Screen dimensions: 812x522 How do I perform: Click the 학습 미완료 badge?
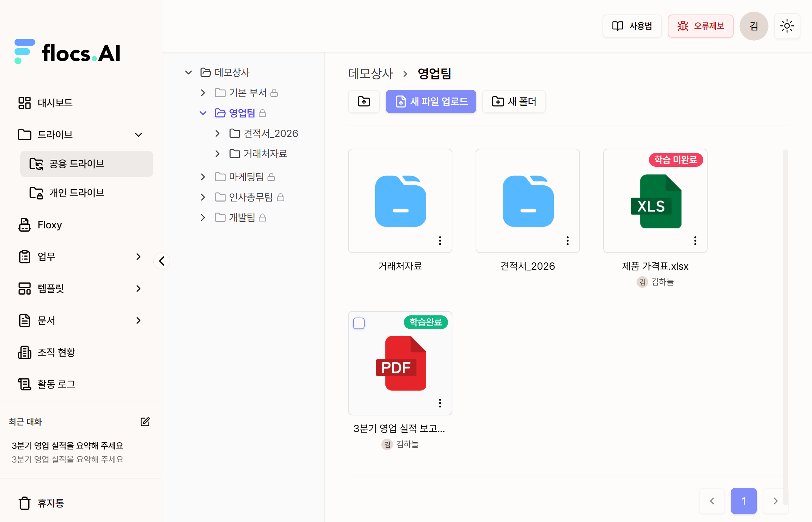pyautogui.click(x=676, y=160)
